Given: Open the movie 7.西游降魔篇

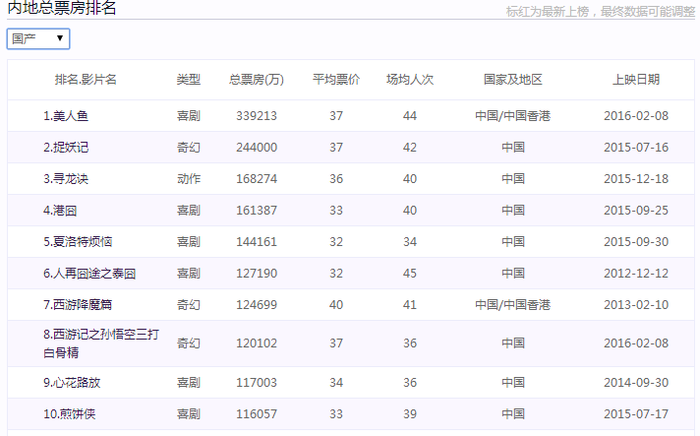Looking at the screenshot, I should [x=78, y=305].
